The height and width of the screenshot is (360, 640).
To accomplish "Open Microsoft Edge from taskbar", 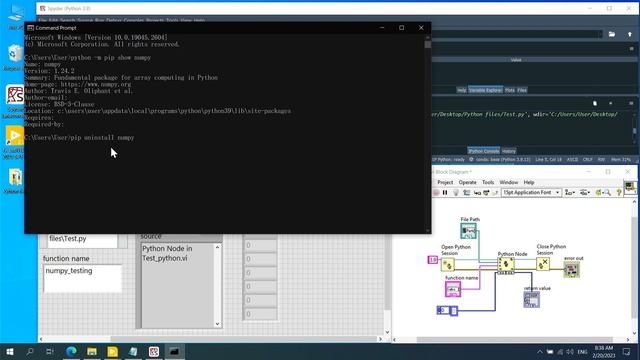I will (71, 351).
